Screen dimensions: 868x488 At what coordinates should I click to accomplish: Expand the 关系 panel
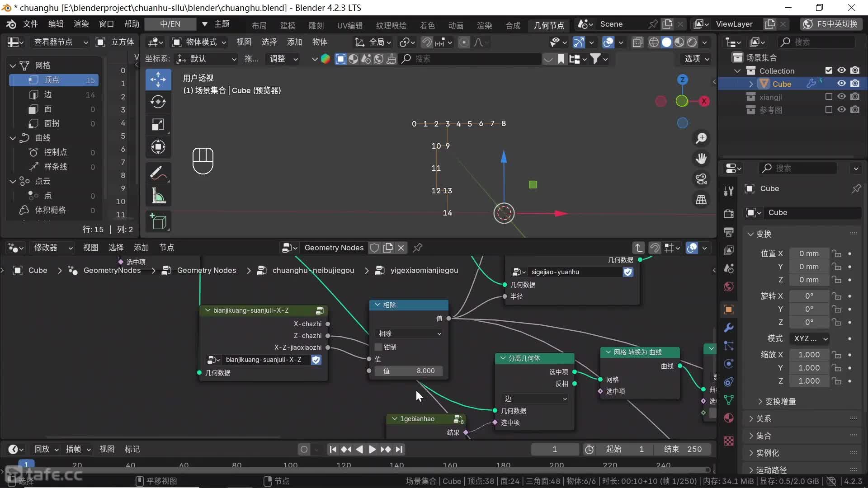(764, 419)
